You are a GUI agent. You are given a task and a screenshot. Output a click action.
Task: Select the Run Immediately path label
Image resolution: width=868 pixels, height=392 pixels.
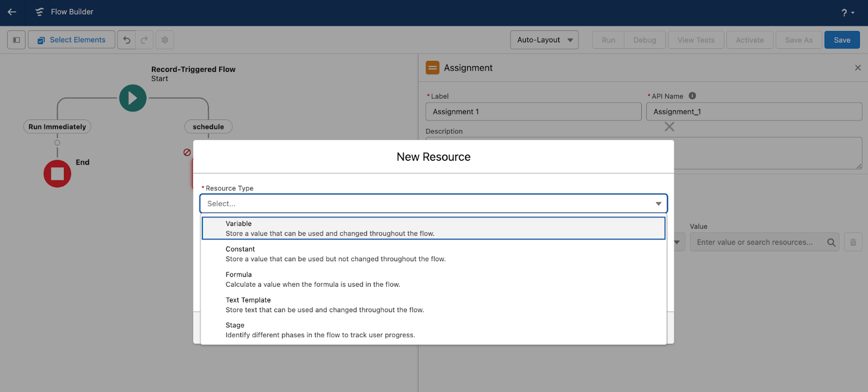57,127
